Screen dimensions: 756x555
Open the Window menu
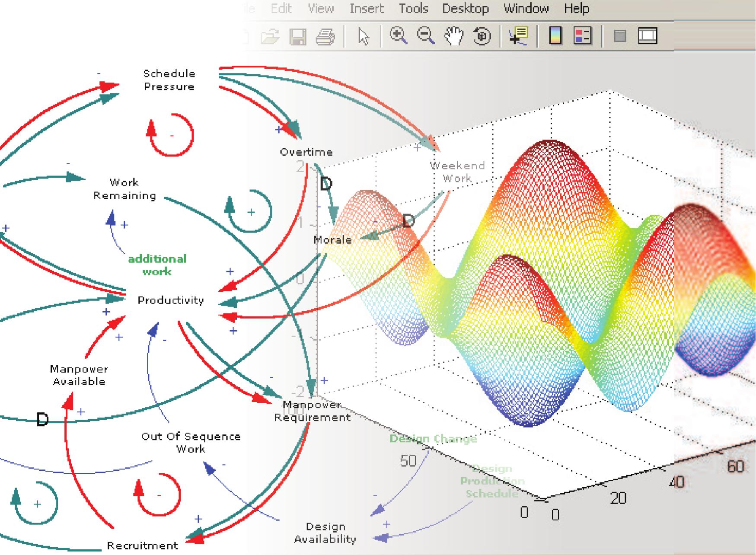pyautogui.click(x=526, y=9)
